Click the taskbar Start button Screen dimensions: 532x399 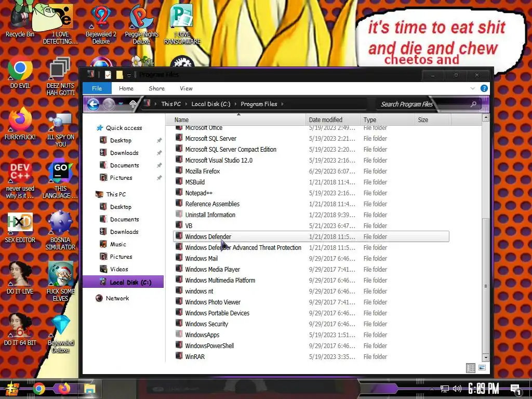click(x=12, y=389)
